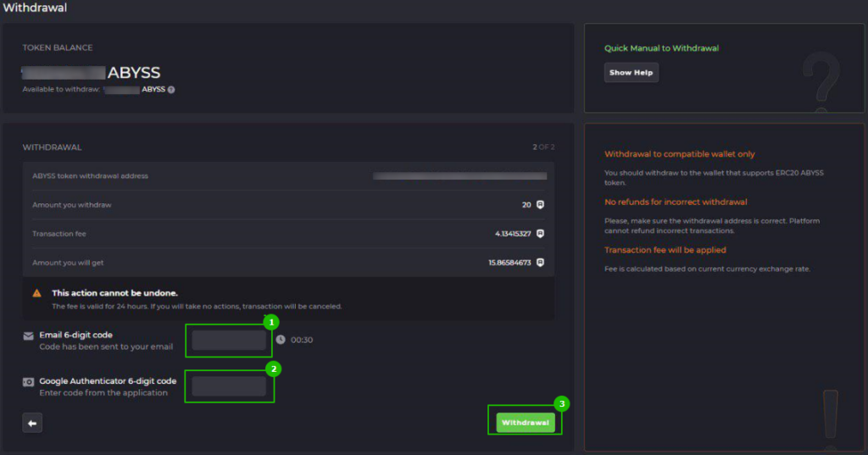The width and height of the screenshot is (868, 455).
Task: Click the blurred withdrawal address value
Action: point(459,176)
